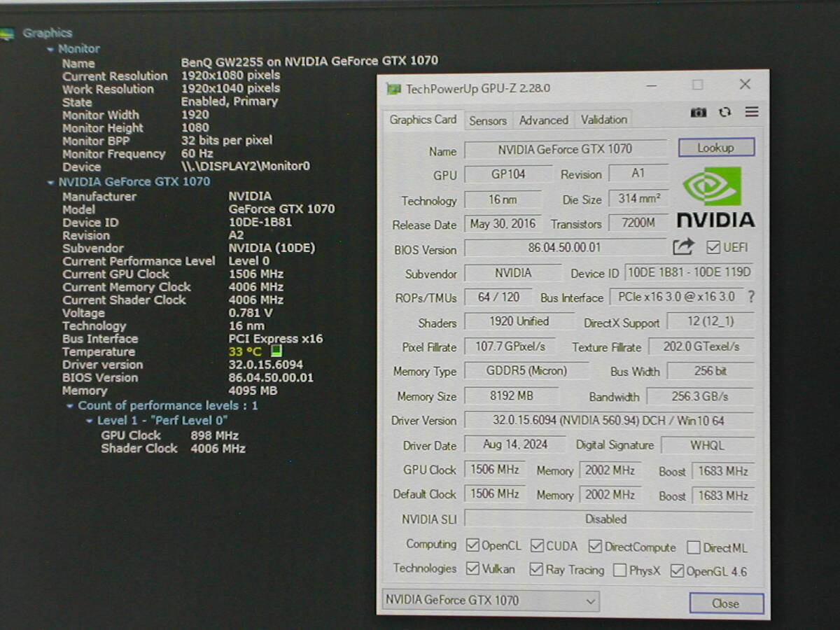This screenshot has height=630, width=840.
Task: Click the Pixel Fillrate 107.7 GPixel/s field
Action: point(510,346)
